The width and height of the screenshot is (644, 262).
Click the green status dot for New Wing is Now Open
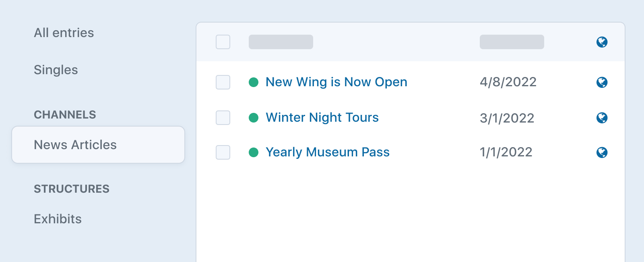(x=254, y=81)
